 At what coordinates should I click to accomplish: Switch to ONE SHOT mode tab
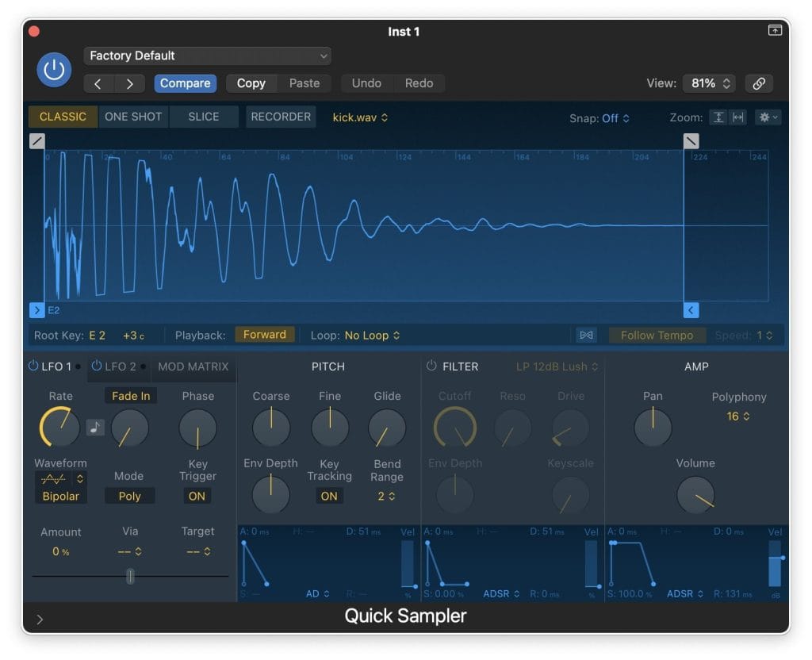click(133, 117)
